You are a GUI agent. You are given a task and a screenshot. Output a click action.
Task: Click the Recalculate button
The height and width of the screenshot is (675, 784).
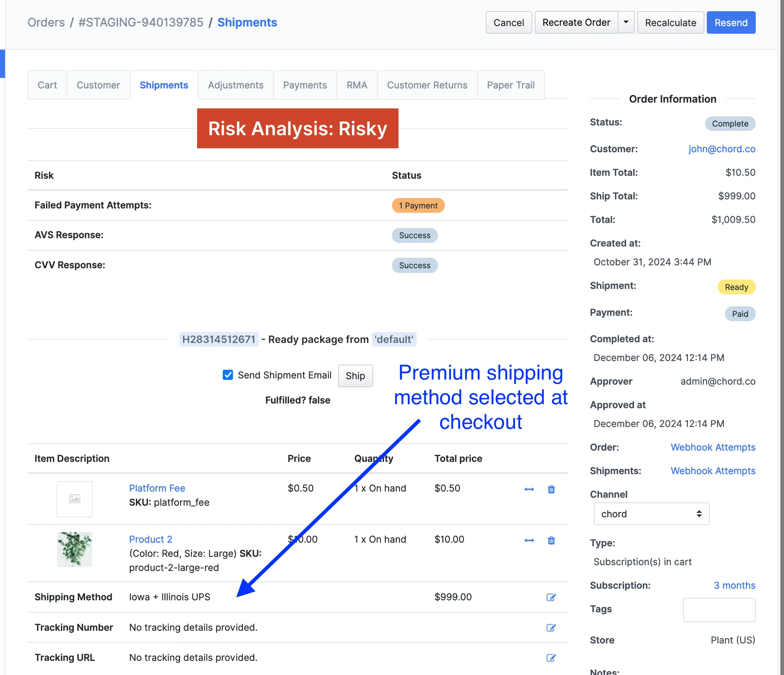click(x=671, y=22)
